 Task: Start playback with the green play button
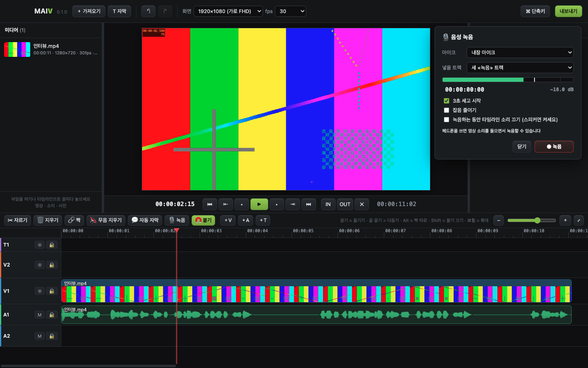pyautogui.click(x=259, y=204)
